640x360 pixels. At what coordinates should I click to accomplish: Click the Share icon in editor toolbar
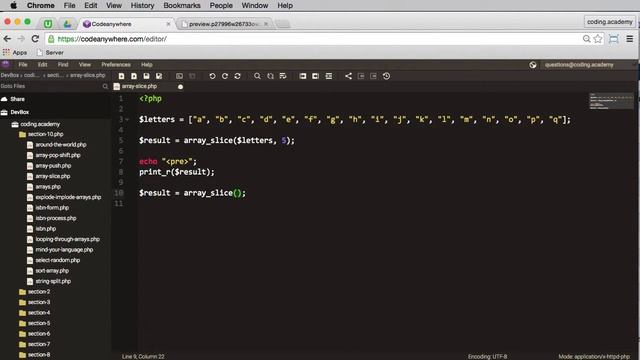click(x=348, y=76)
